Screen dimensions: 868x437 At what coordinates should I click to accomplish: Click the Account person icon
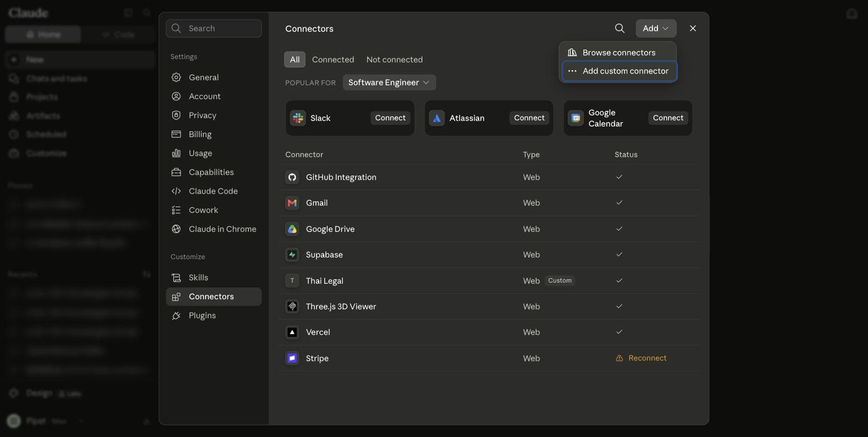pos(176,96)
